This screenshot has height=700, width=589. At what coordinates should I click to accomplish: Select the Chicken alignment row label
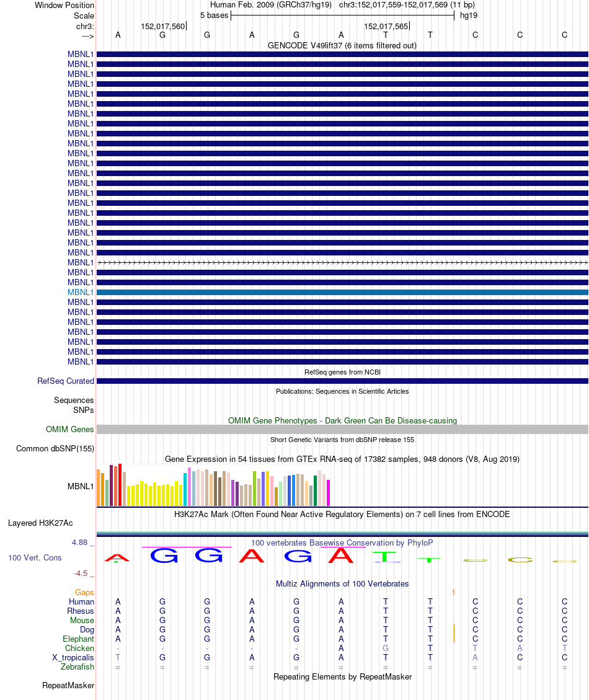(x=80, y=648)
